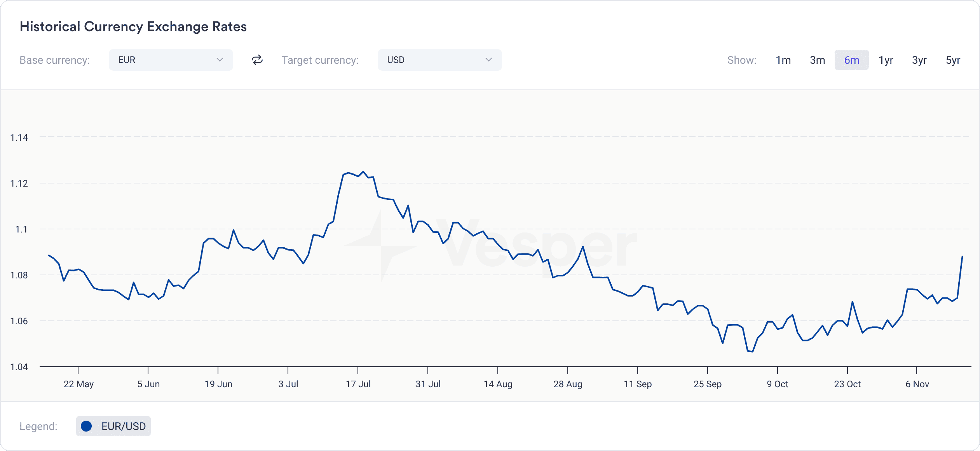Screen dimensions: 980x451
Task: Show the 1yr time range
Action: (x=886, y=60)
